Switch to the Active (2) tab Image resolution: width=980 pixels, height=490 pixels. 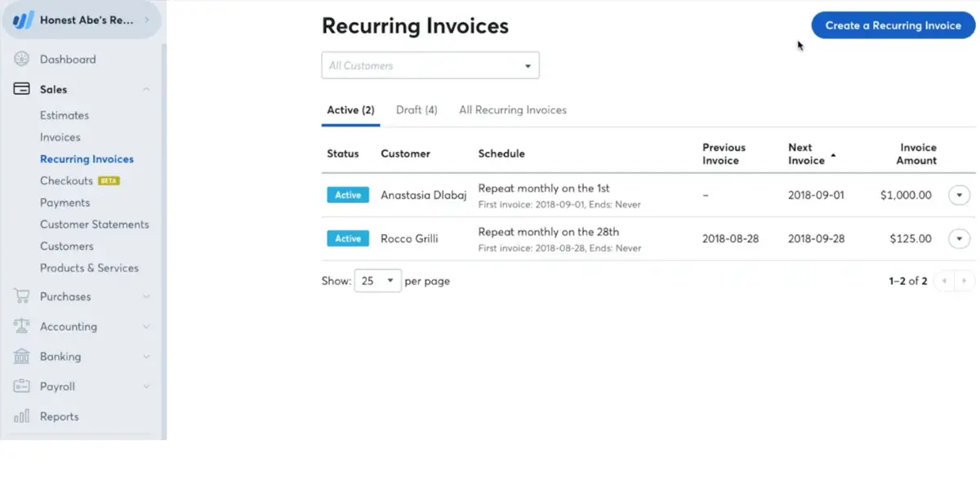[x=350, y=110]
